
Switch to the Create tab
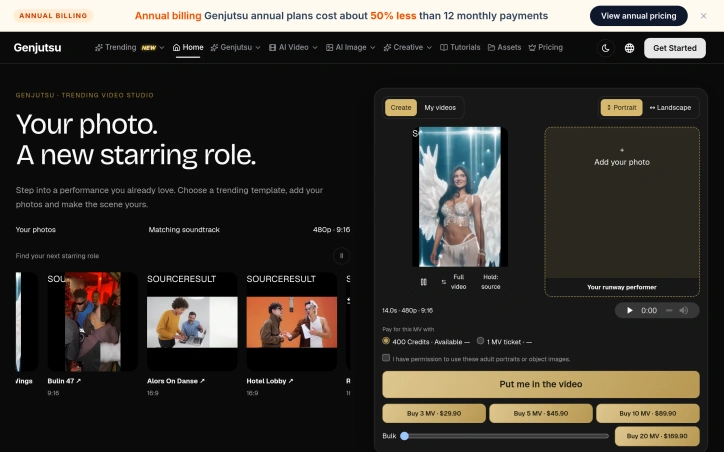(x=401, y=108)
